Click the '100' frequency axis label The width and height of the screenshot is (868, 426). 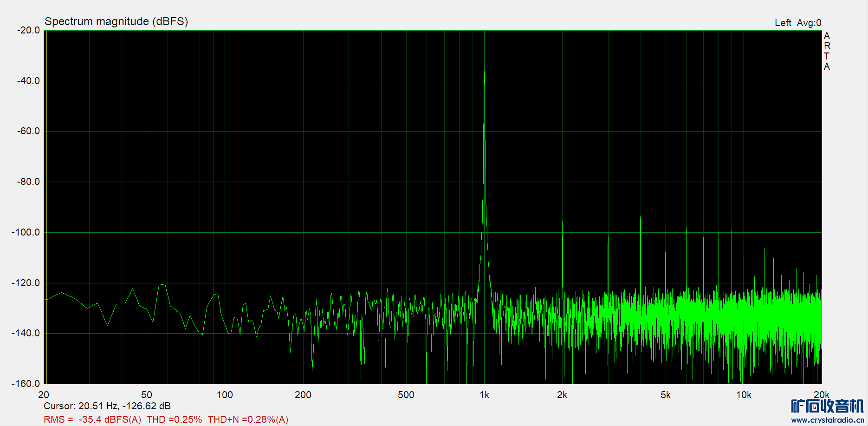225,395
